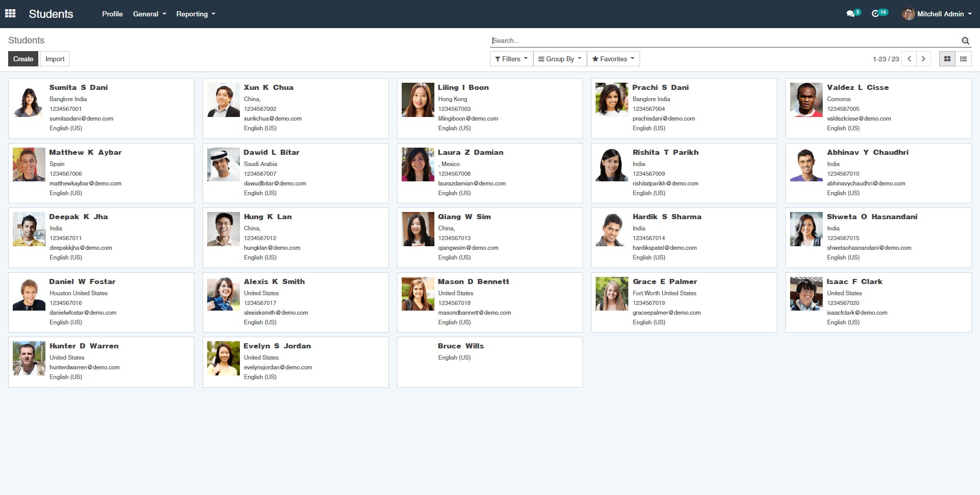Select the Laura Z Damian name
Screen dimensions: 980x495
pos(471,152)
